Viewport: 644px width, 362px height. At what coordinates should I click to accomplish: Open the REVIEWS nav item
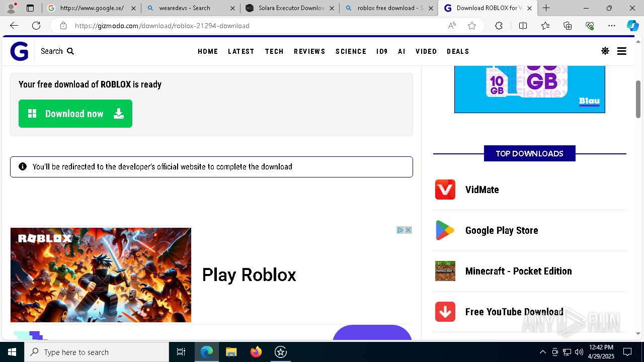(x=309, y=51)
